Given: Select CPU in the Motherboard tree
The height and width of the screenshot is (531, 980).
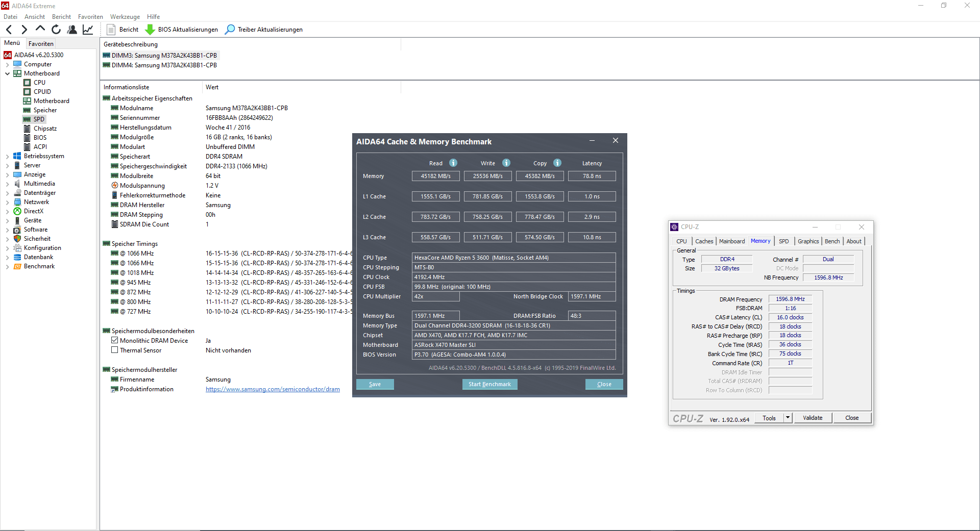Looking at the screenshot, I should [39, 83].
